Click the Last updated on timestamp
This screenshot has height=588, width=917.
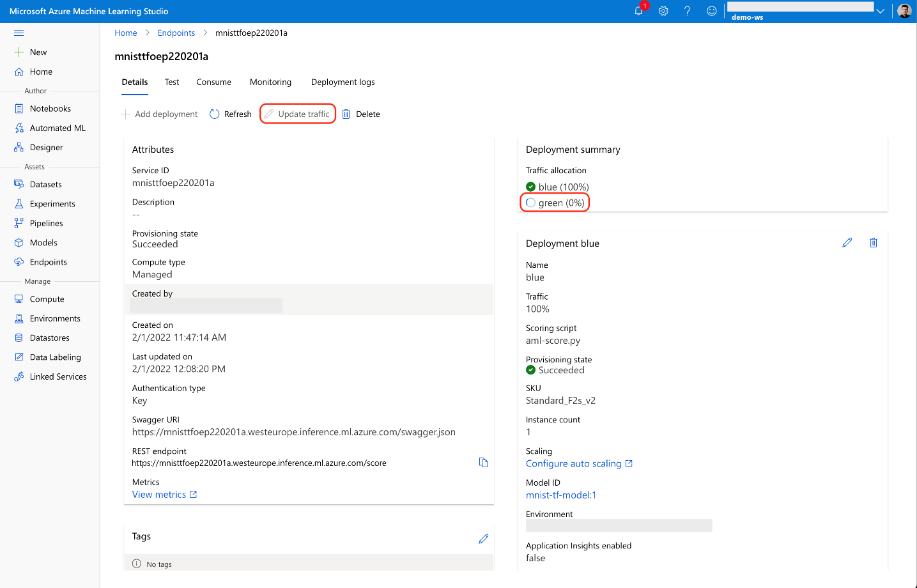click(179, 369)
